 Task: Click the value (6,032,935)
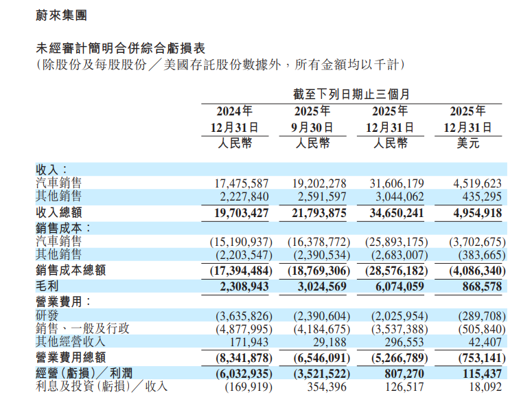pos(244,374)
